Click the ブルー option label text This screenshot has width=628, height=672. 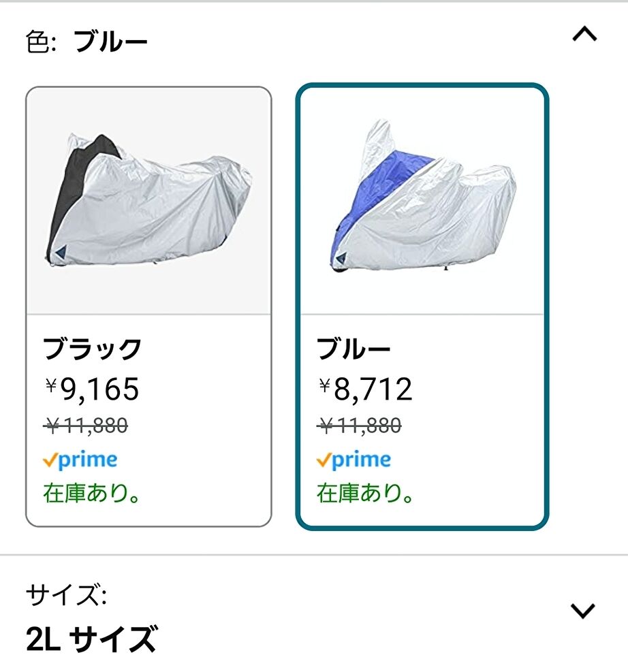coord(354,349)
